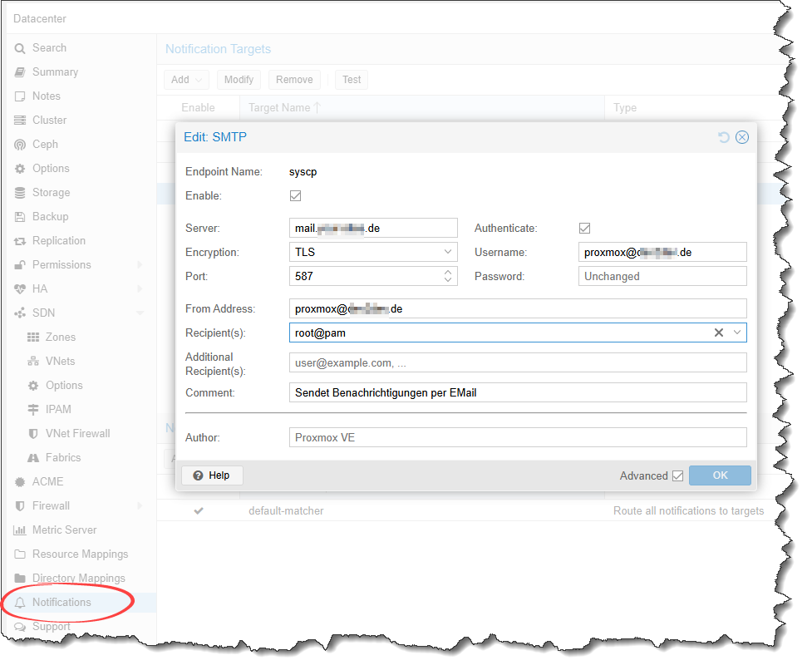Click the Metric Server chart icon

coord(20,530)
